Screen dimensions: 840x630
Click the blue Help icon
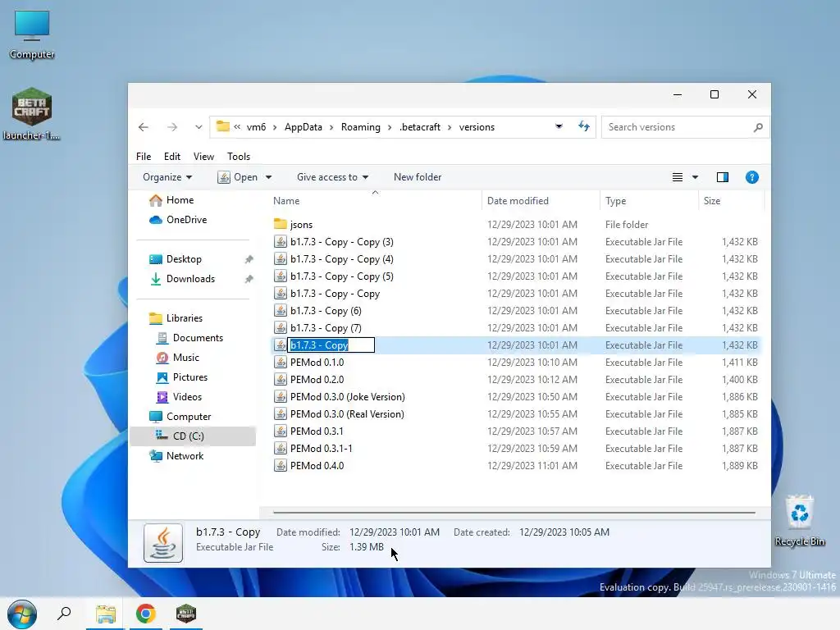(751, 177)
